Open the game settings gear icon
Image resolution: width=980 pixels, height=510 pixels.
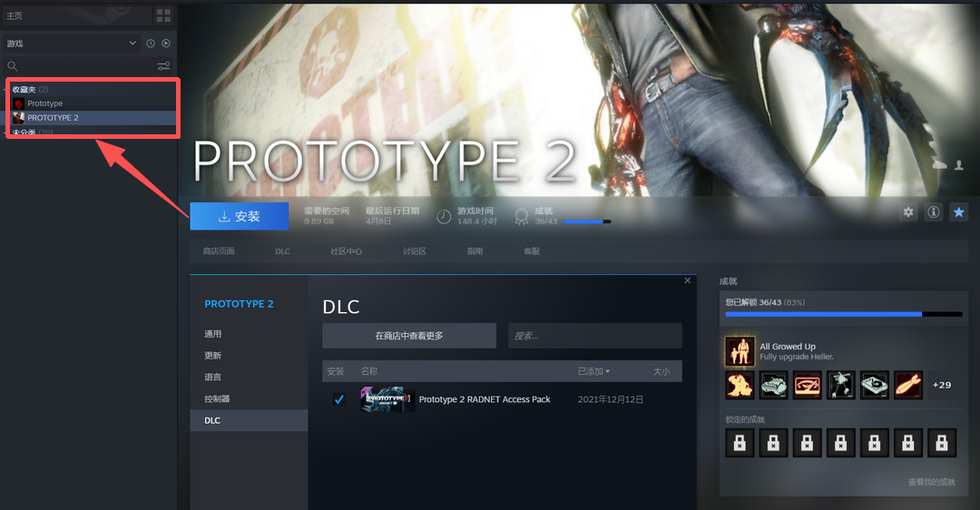(x=907, y=212)
